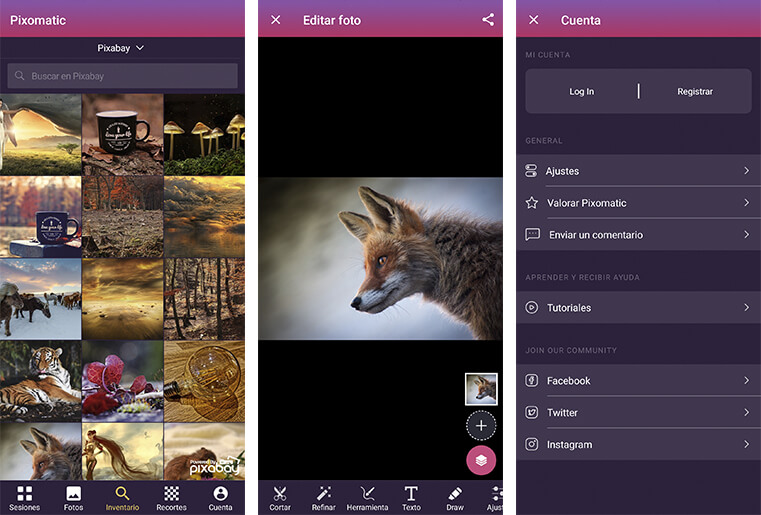This screenshot has width=761, height=515.
Task: Click the chevron on the Tutoriales row
Action: [746, 307]
